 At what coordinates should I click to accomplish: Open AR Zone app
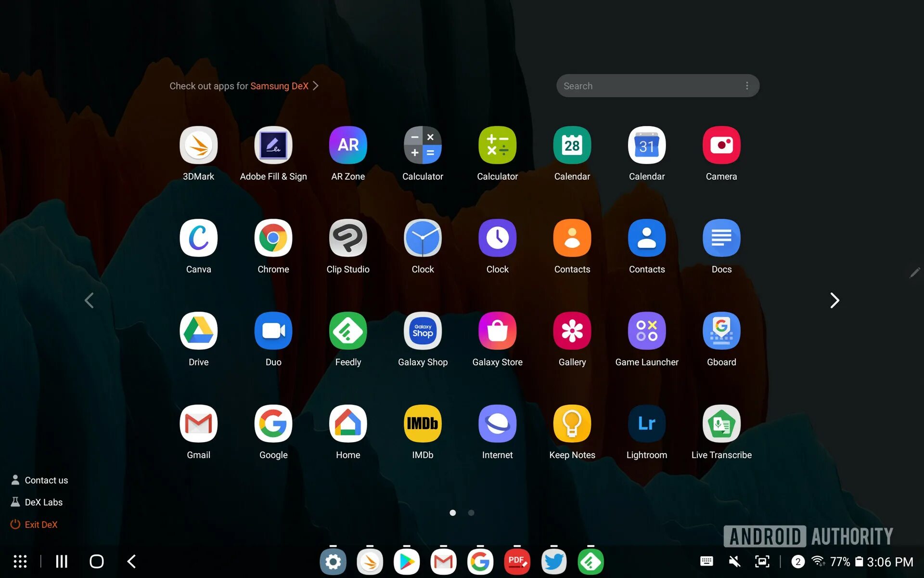point(348,145)
